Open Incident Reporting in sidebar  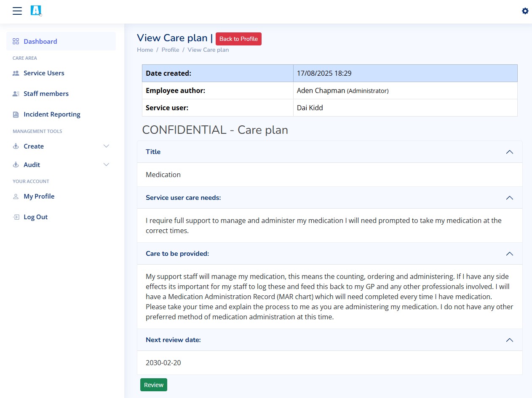tap(52, 114)
